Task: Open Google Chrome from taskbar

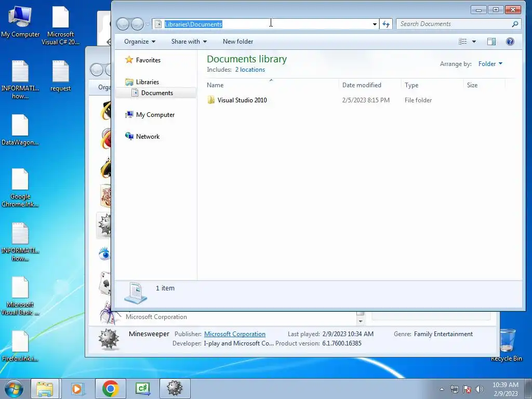Action: tap(110, 389)
